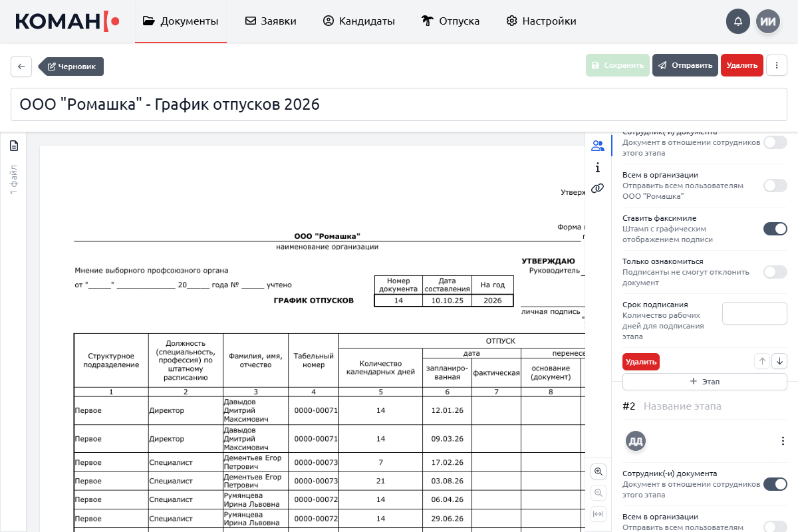Image resolution: width=798 pixels, height=532 pixels.
Task: Open the linked documents icon
Action: pos(597,188)
